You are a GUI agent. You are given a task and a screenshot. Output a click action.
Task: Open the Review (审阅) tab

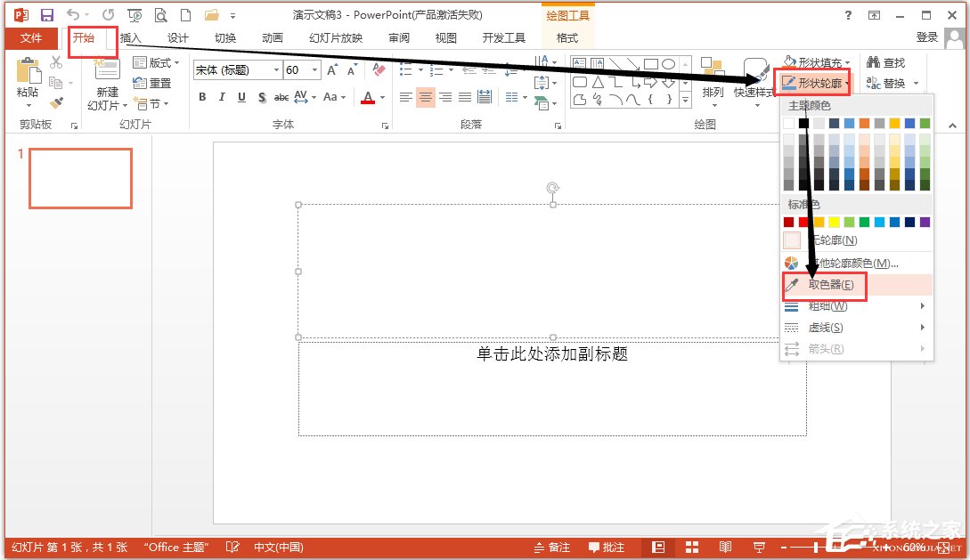click(x=399, y=38)
